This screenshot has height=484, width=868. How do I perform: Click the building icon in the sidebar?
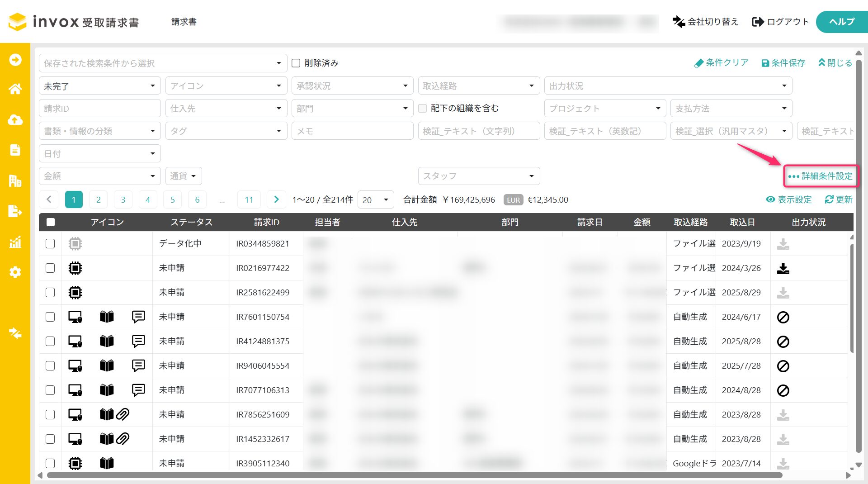tap(15, 181)
